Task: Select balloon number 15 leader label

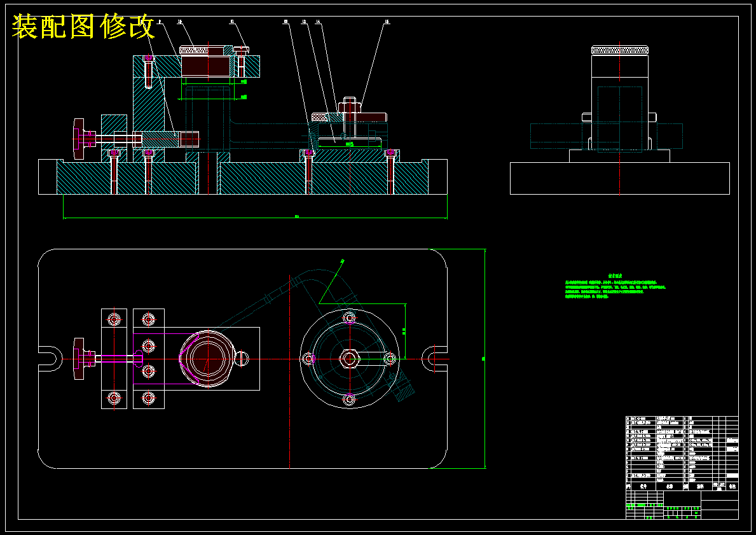Action: tap(387, 22)
